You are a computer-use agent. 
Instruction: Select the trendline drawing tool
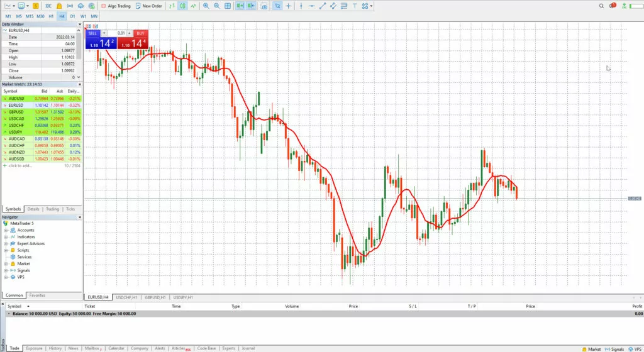[323, 6]
